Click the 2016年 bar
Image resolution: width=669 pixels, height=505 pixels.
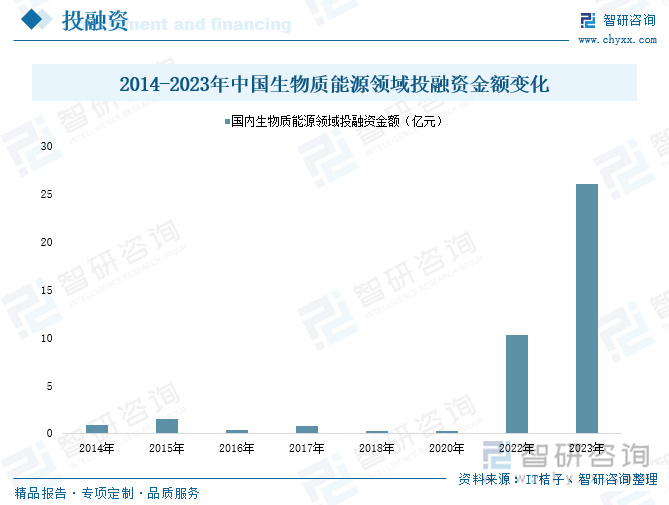click(237, 431)
